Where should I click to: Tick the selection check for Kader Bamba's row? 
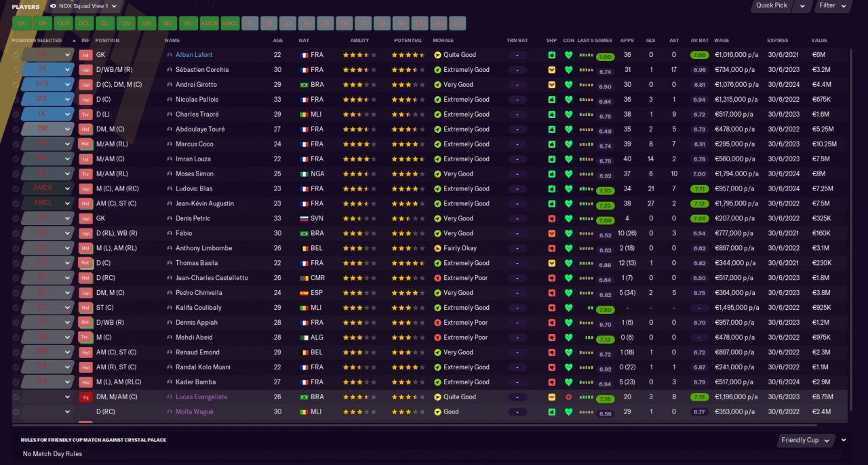point(16,382)
